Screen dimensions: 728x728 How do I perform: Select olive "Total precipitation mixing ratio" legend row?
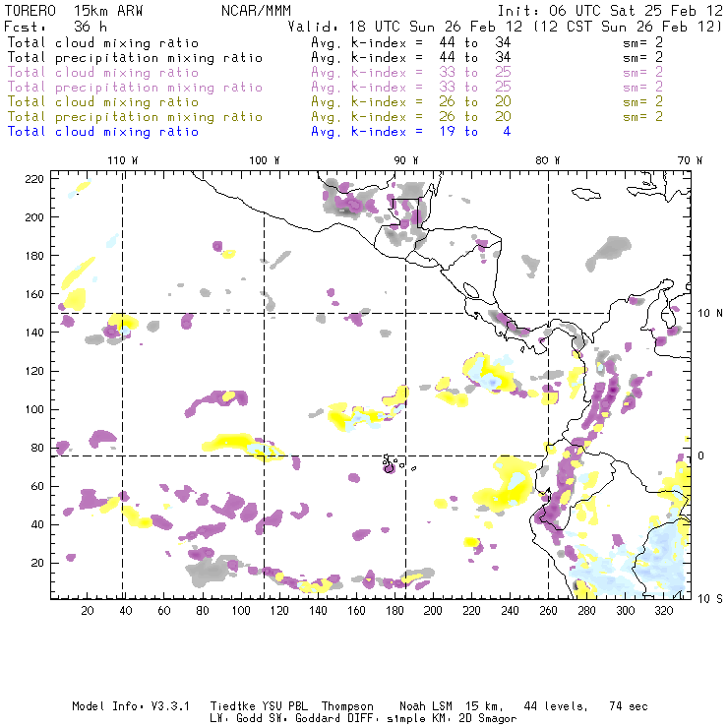(135, 117)
